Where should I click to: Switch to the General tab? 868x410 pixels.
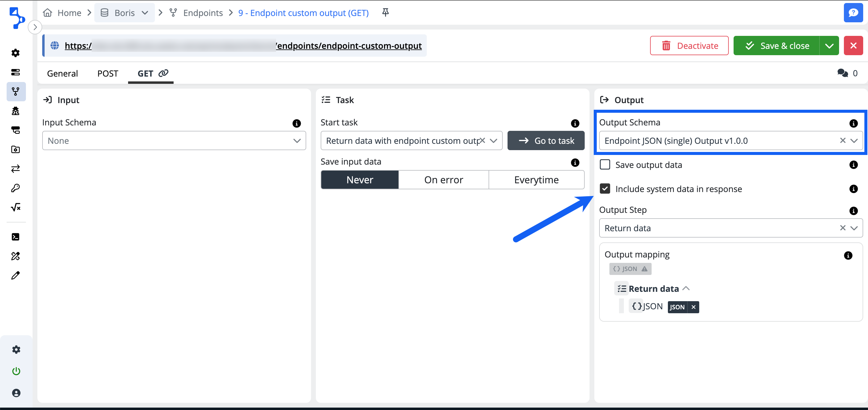pyautogui.click(x=62, y=73)
